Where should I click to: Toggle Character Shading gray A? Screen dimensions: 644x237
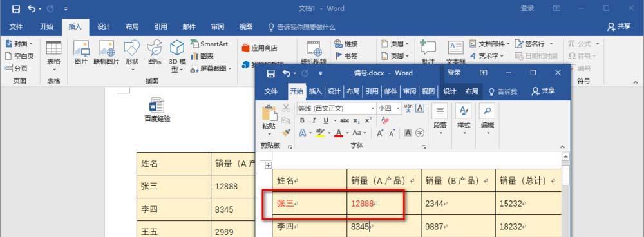[408, 133]
